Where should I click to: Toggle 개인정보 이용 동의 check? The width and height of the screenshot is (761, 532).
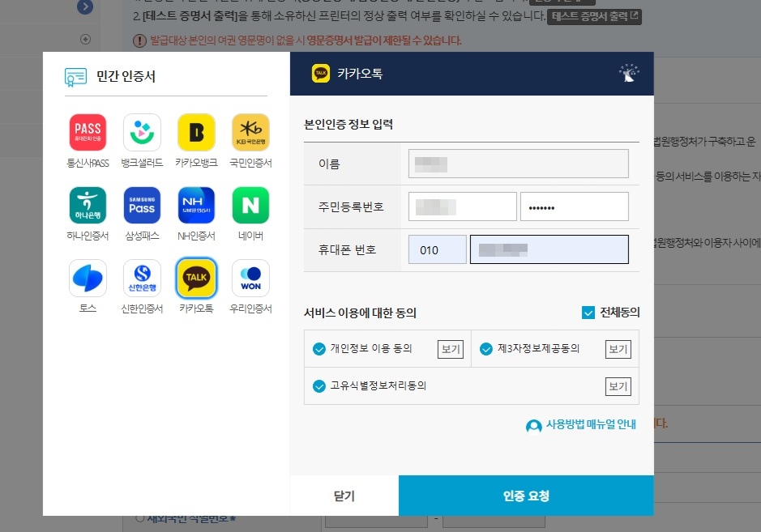[319, 349]
